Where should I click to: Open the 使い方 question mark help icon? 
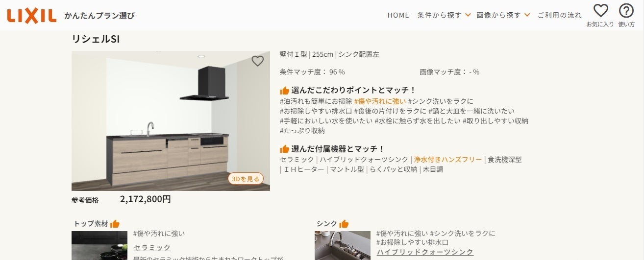[626, 10]
